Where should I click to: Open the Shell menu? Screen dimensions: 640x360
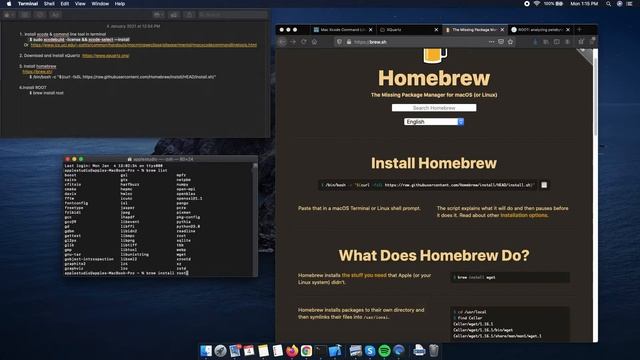tap(49, 4)
